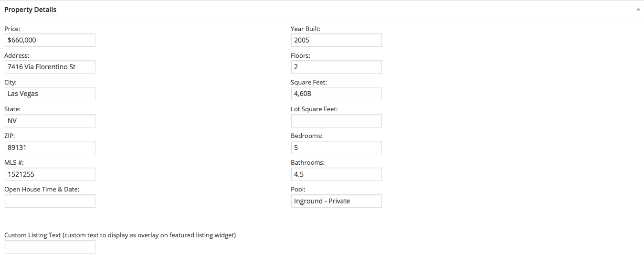The height and width of the screenshot is (276, 644).
Task: Click the Bathrooms field with 4.5
Action: [337, 174]
